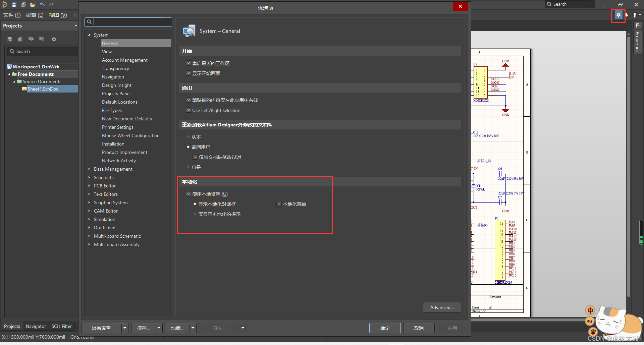Expand the Schematic tree node
This screenshot has width=644, height=345.
[x=89, y=177]
